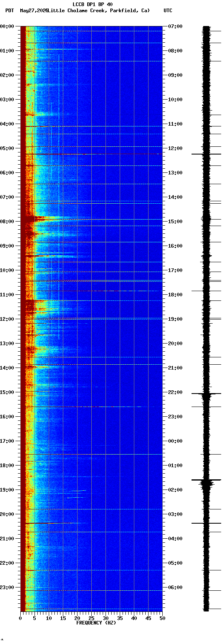Click the 22:00 PDT time label on left axis

tap(7, 563)
